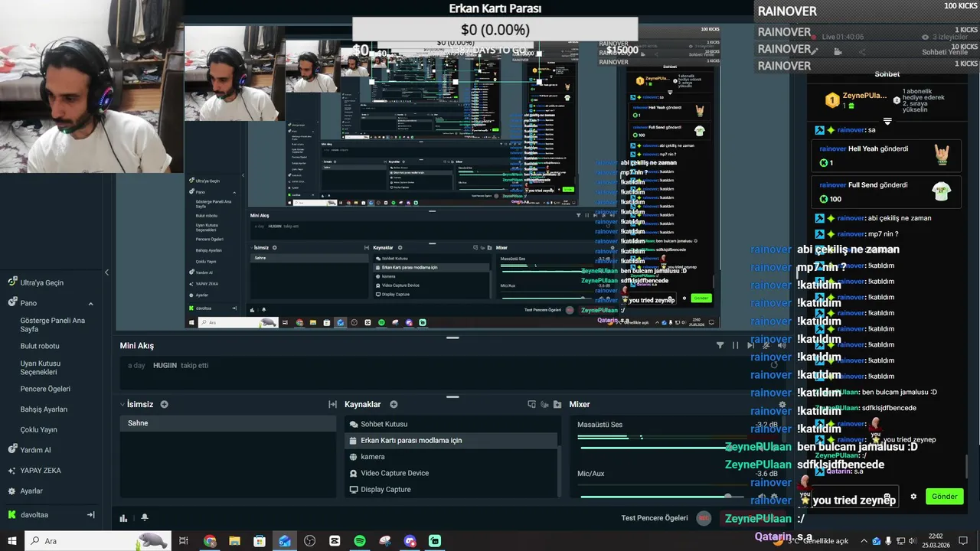
Task: Click logout arrow next to davoltaa
Action: tap(90, 515)
